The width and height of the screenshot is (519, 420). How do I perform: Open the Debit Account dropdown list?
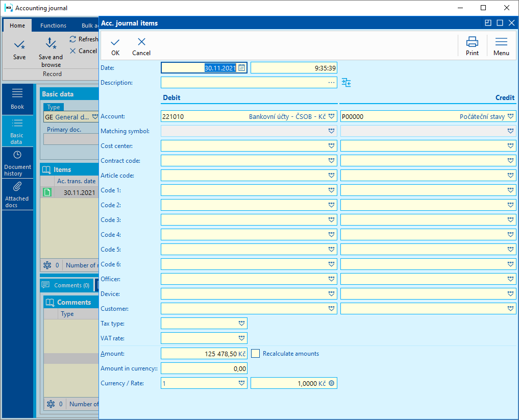[331, 116]
